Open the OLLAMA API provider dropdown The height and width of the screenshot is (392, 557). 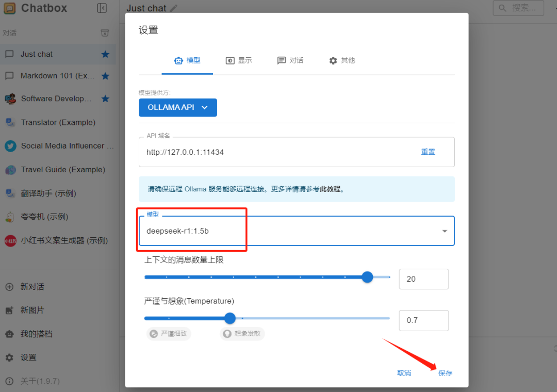click(x=177, y=107)
